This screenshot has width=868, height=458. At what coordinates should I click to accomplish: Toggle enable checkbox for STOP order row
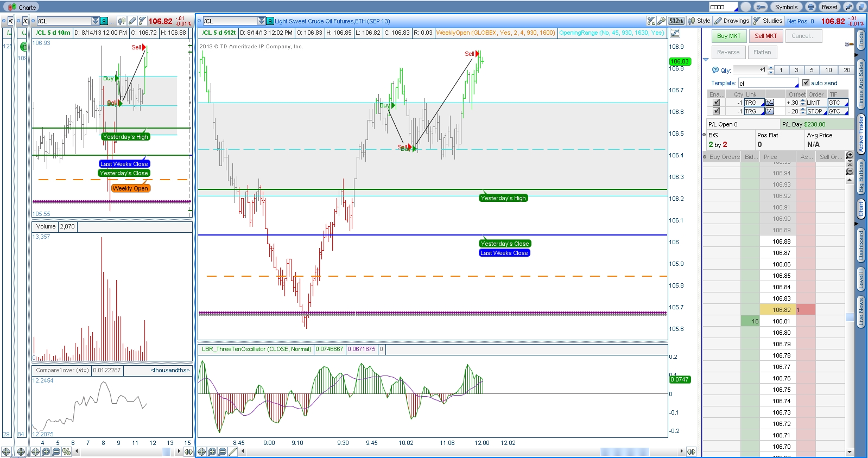[717, 111]
